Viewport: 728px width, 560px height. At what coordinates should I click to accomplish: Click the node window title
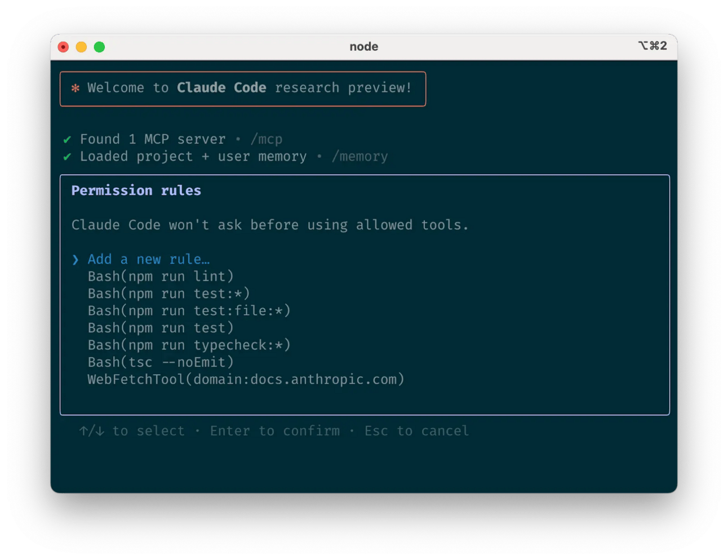coord(363,47)
